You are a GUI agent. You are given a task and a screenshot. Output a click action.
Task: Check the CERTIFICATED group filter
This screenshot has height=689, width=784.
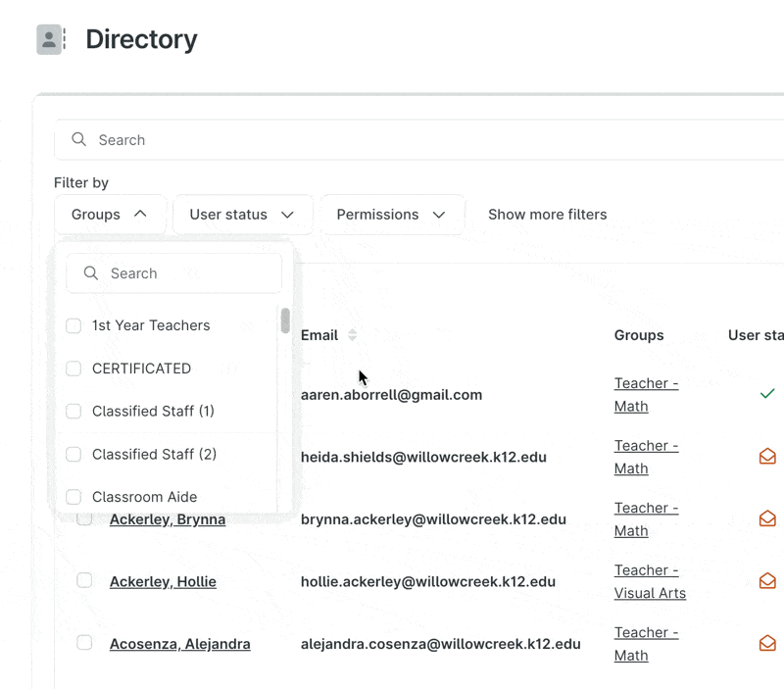(x=73, y=369)
